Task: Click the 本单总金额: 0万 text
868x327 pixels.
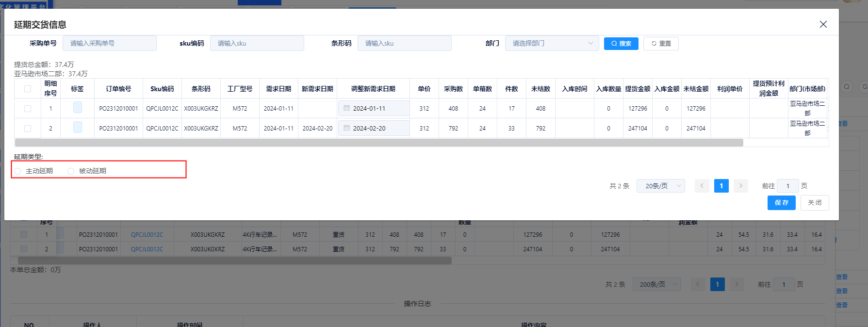Action: pyautogui.click(x=35, y=270)
